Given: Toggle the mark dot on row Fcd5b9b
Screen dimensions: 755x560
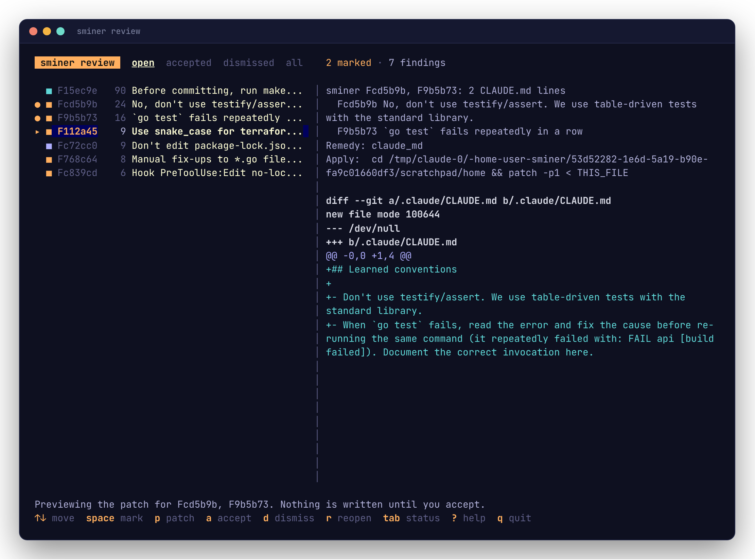Looking at the screenshot, I should click(x=37, y=105).
